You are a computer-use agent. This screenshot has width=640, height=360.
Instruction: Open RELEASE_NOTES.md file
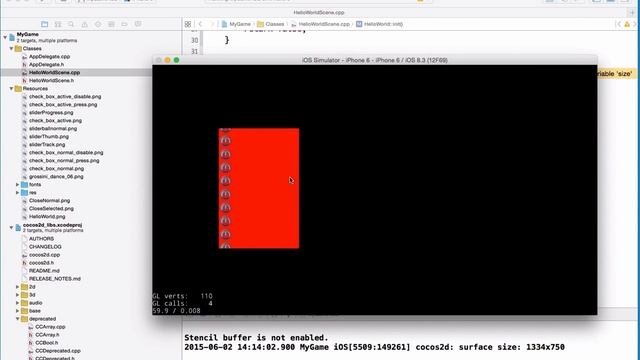(55, 279)
